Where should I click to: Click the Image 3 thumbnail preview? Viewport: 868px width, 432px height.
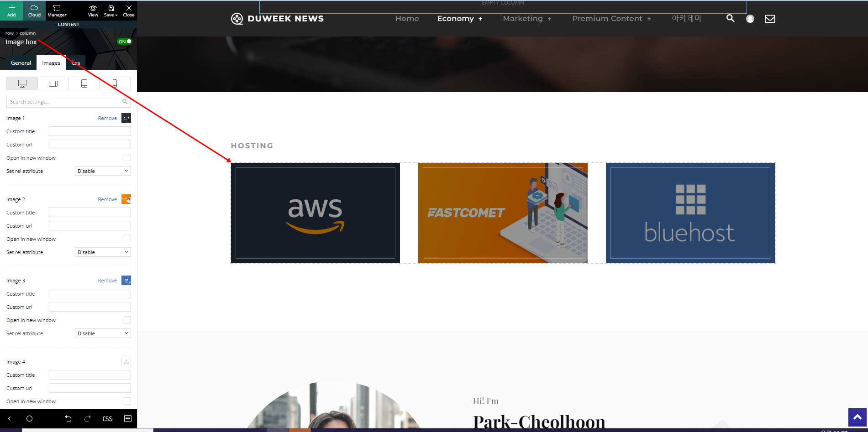(x=126, y=281)
